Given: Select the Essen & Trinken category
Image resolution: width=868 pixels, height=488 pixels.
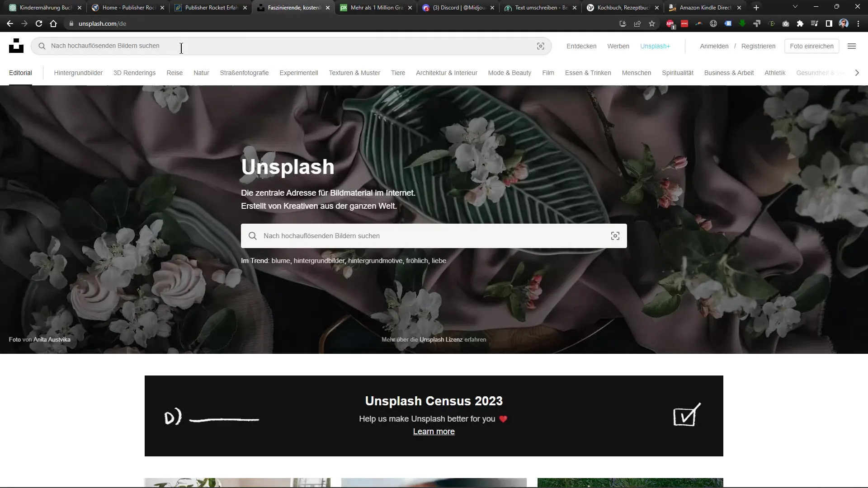Looking at the screenshot, I should 588,73.
